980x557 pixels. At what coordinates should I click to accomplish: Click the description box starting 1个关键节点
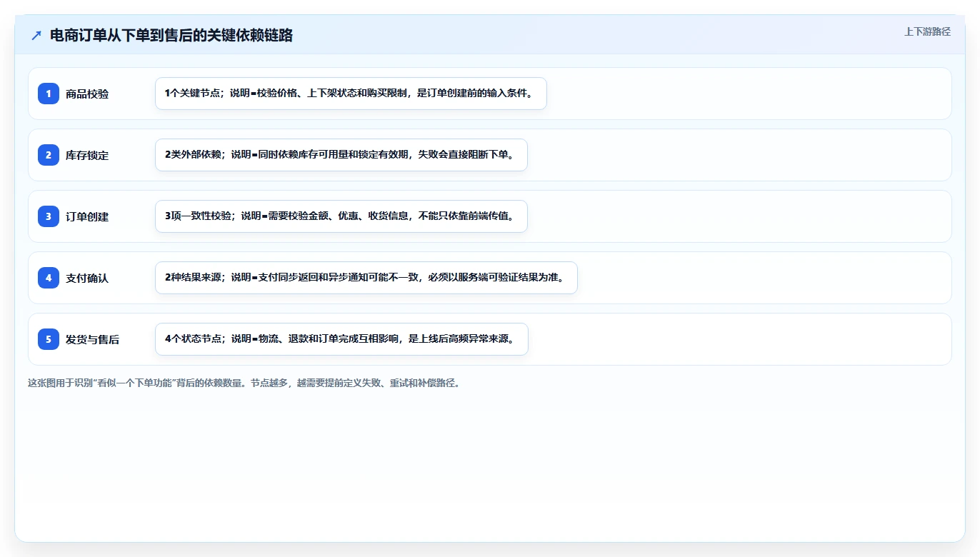(351, 94)
